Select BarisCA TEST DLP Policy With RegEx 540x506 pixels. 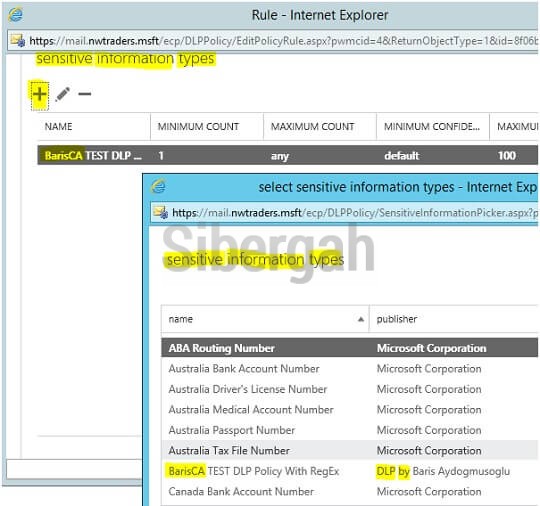point(350,471)
